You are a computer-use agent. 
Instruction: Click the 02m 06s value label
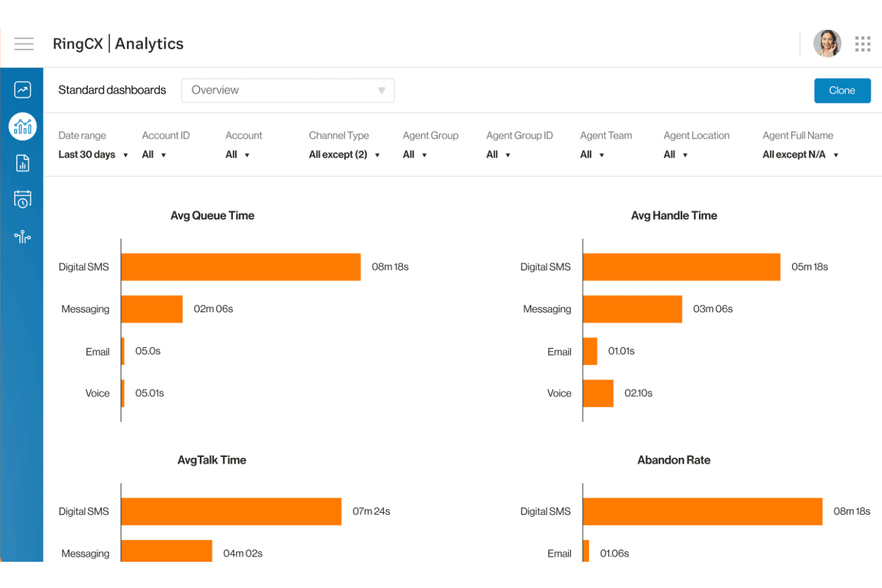click(x=213, y=309)
